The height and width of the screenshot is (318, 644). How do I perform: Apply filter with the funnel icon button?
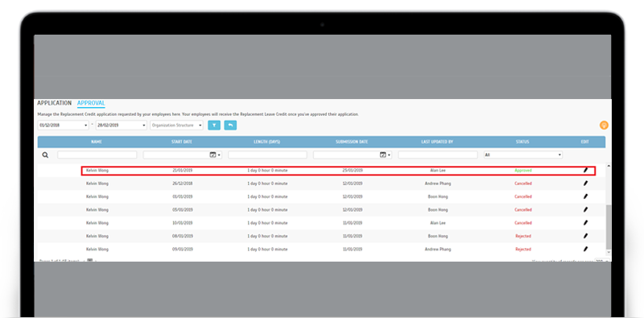coord(214,126)
